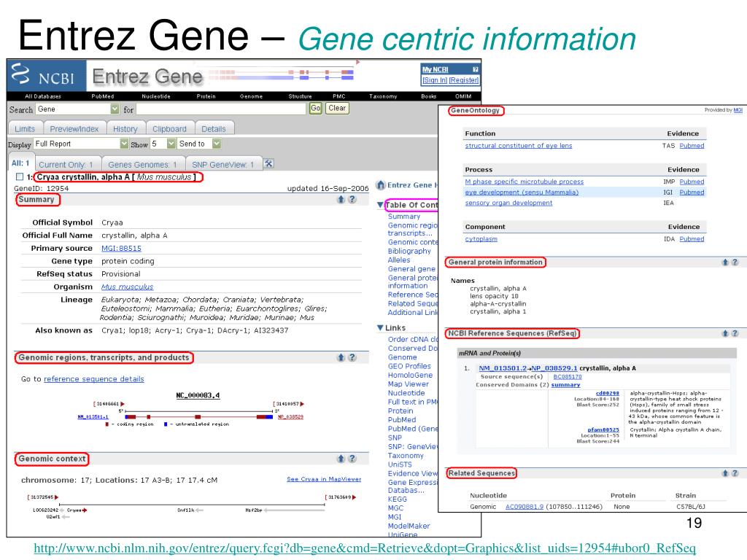Click structural constituent of eye lens link

[519, 146]
